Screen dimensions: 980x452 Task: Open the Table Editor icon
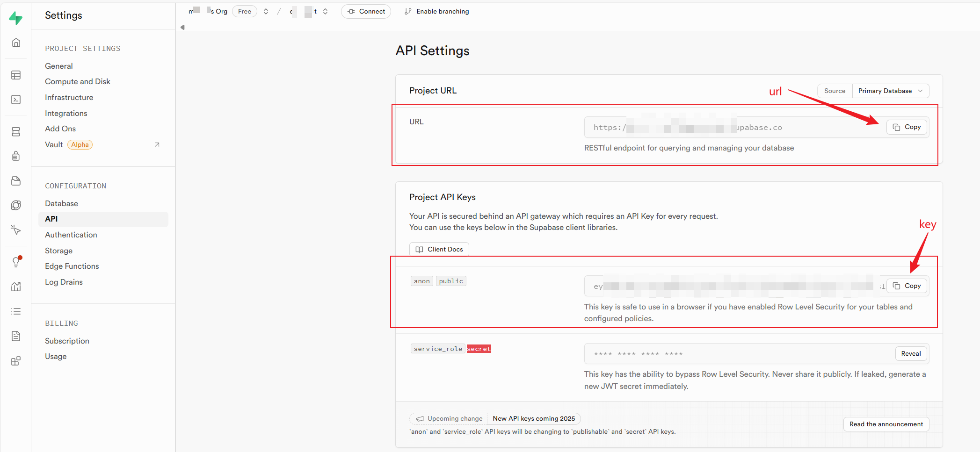(x=16, y=75)
